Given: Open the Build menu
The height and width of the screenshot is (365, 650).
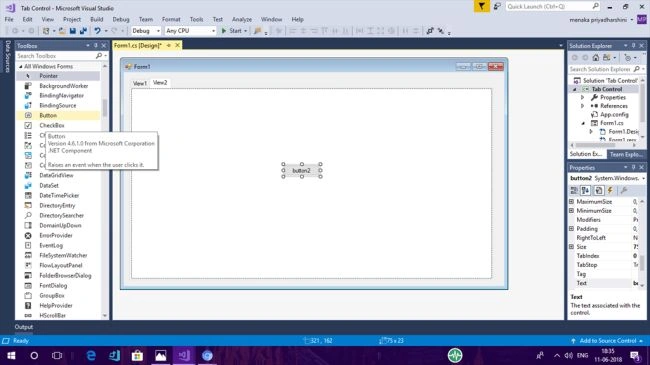Looking at the screenshot, I should (97, 19).
